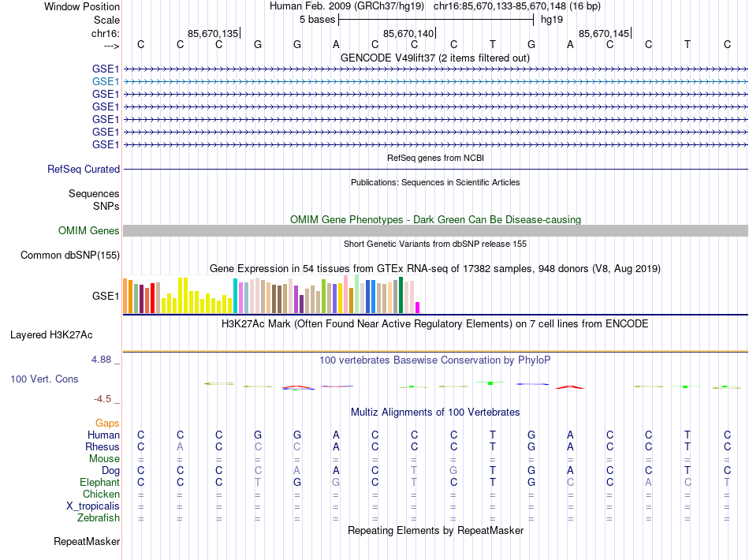
Task: Click the dark green bar in GTEx chart
Action: click(x=401, y=295)
